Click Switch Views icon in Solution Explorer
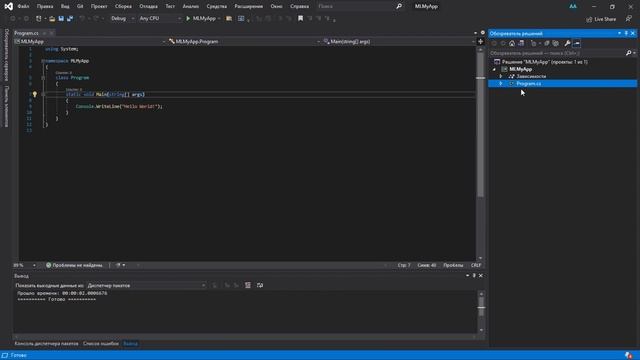 click(x=521, y=43)
